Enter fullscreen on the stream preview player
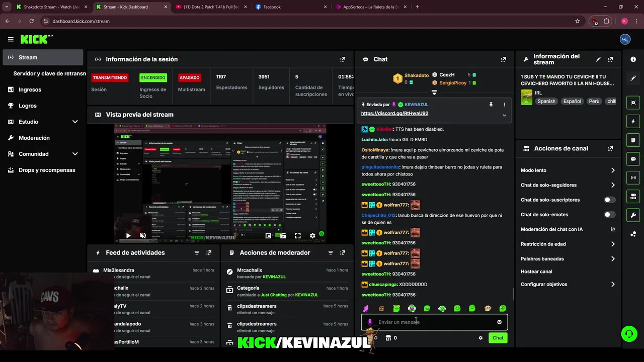The image size is (644, 362). tap(298, 235)
